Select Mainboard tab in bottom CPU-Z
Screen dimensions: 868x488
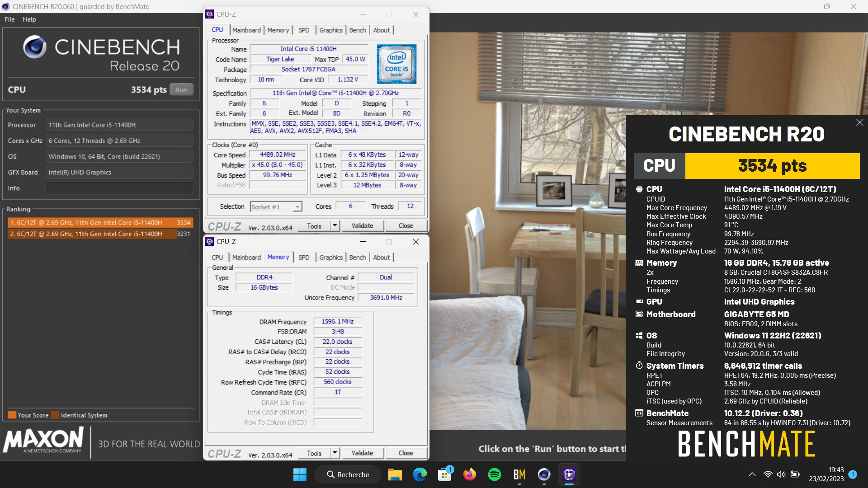click(x=246, y=257)
